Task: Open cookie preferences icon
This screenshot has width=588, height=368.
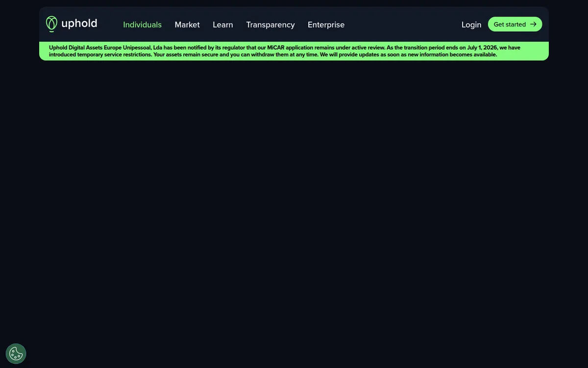Action: [16, 353]
